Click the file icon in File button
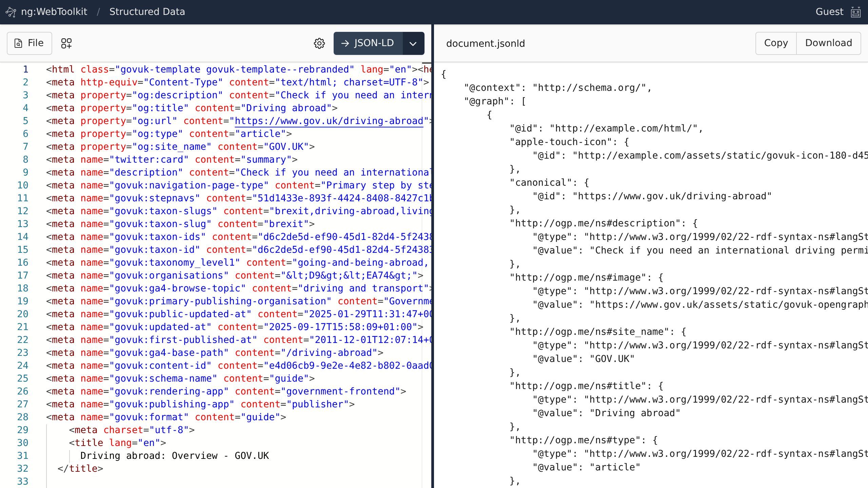 tap(18, 43)
